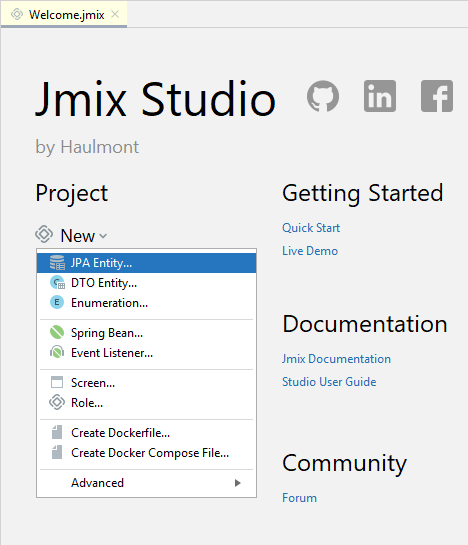
Task: Click the Event Listener icon
Action: point(57,352)
